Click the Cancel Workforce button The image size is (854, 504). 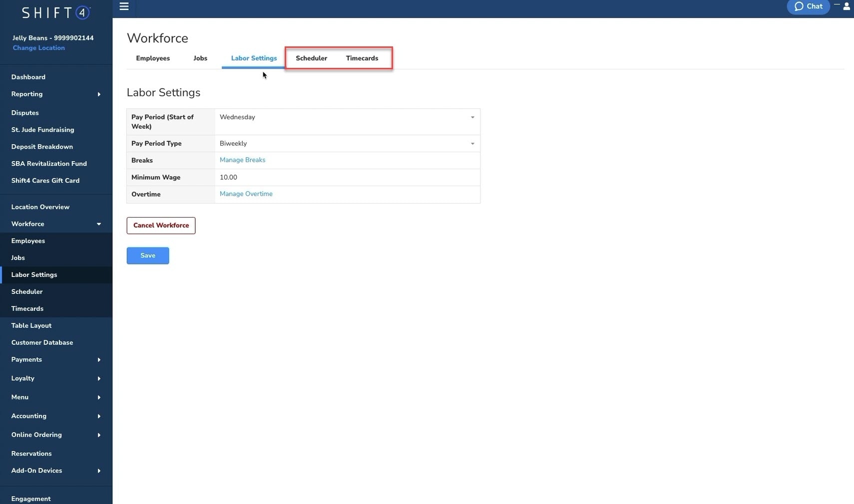pos(161,225)
